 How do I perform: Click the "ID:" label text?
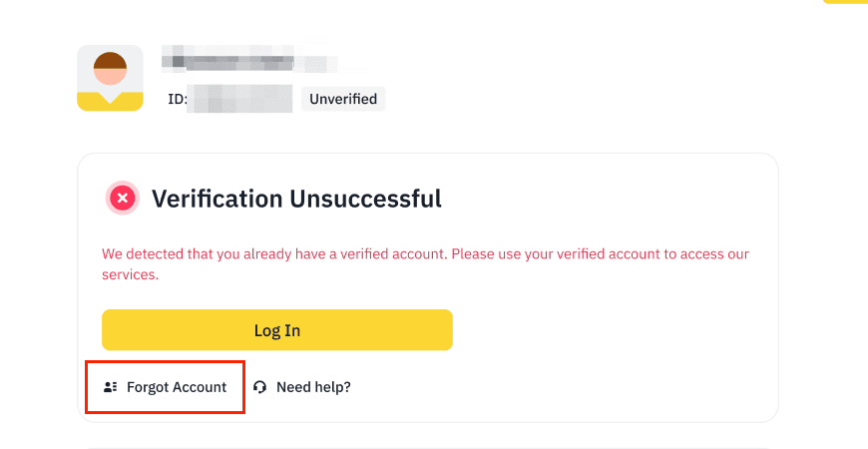coord(177,100)
